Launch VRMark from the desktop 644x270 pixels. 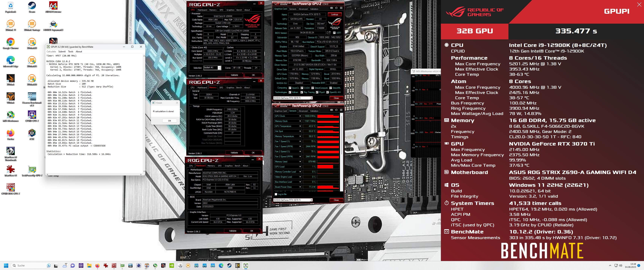(10, 98)
